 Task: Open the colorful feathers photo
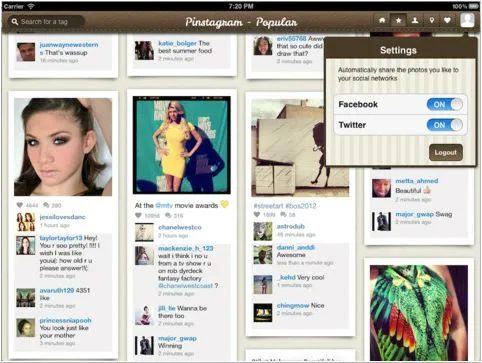[x=419, y=312]
